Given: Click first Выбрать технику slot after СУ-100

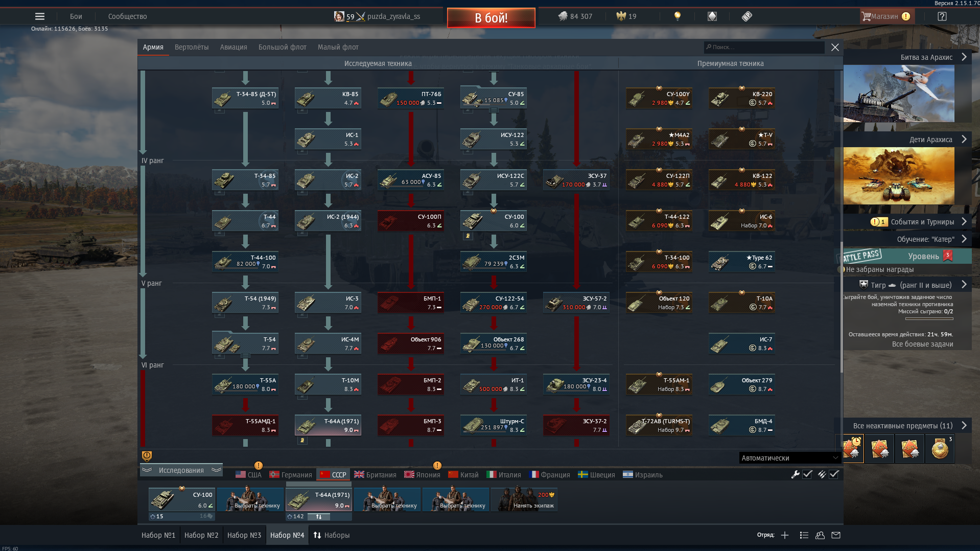Looking at the screenshot, I should 250,499.
